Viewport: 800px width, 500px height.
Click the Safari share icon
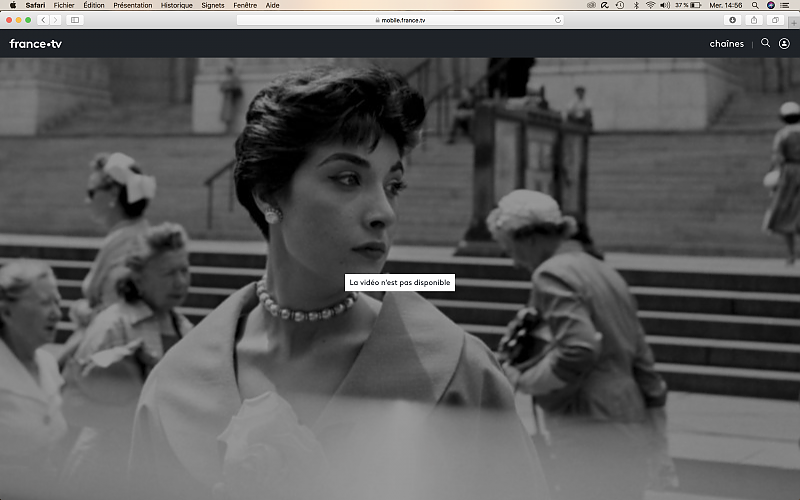[753, 19]
